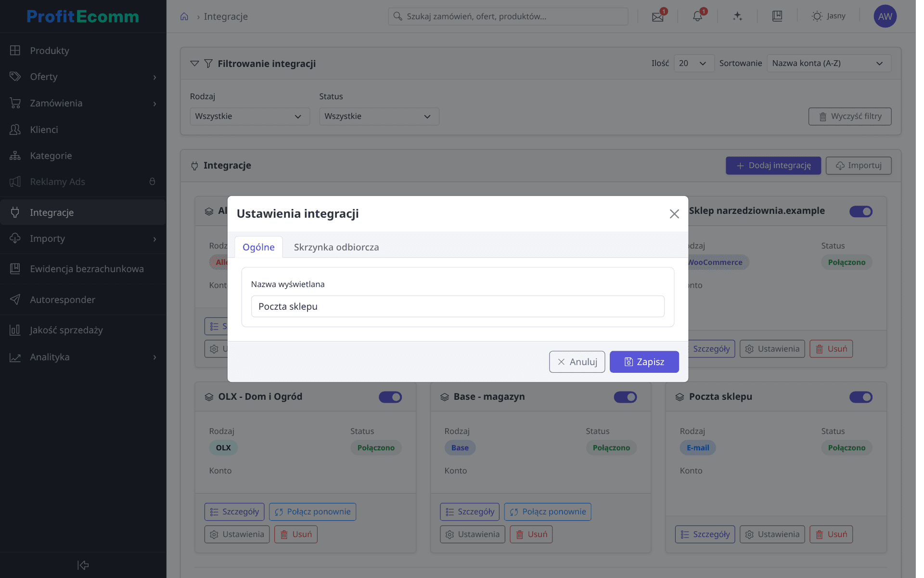Click Dodaj integrację button
The width and height of the screenshot is (924, 578).
pyautogui.click(x=773, y=165)
